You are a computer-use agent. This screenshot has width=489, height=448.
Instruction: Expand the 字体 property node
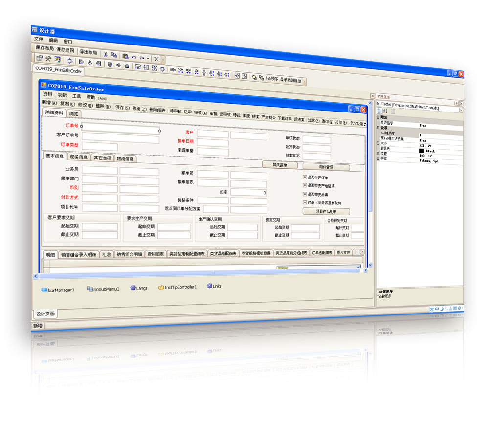pos(378,158)
